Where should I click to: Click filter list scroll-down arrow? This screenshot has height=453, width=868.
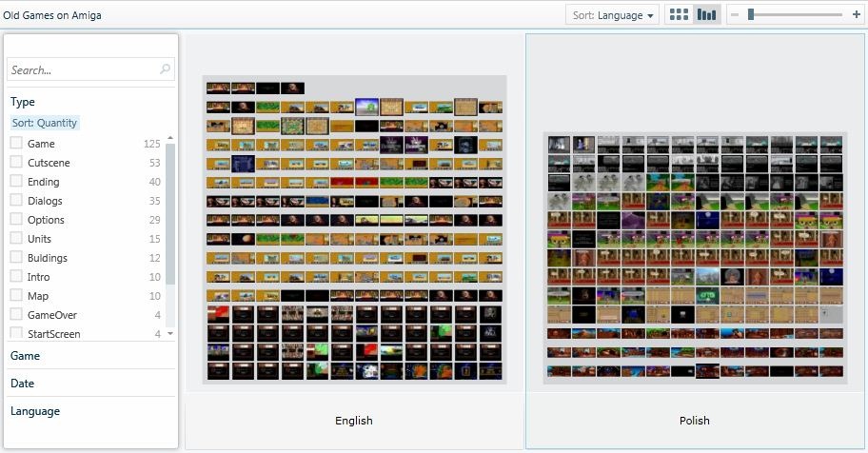point(170,333)
